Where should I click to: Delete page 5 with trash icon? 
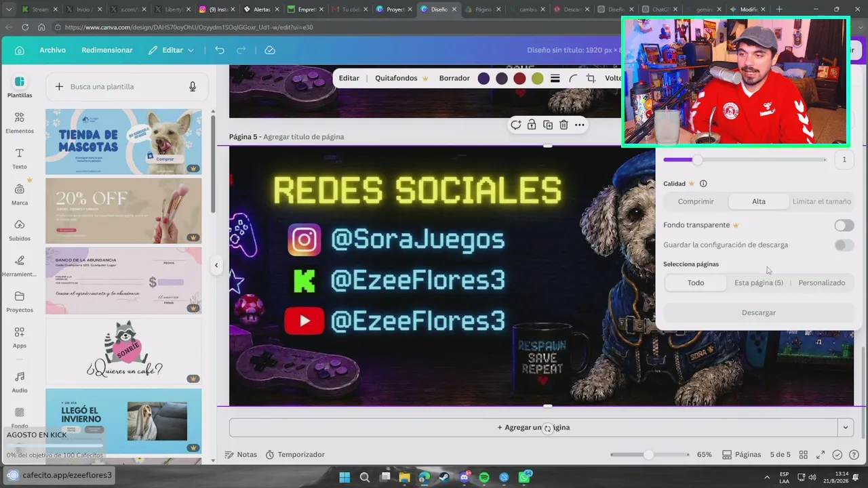[564, 125]
